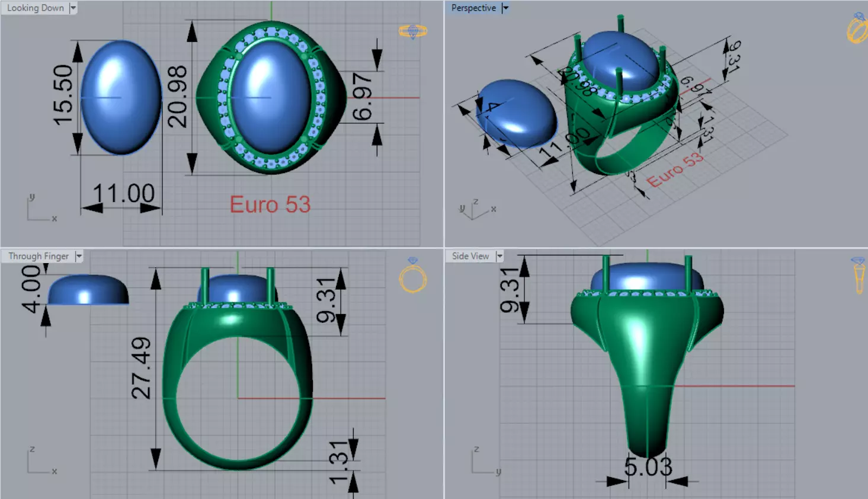Open the Perspective viewport dropdown arrow
868x499 pixels.
[x=505, y=8]
